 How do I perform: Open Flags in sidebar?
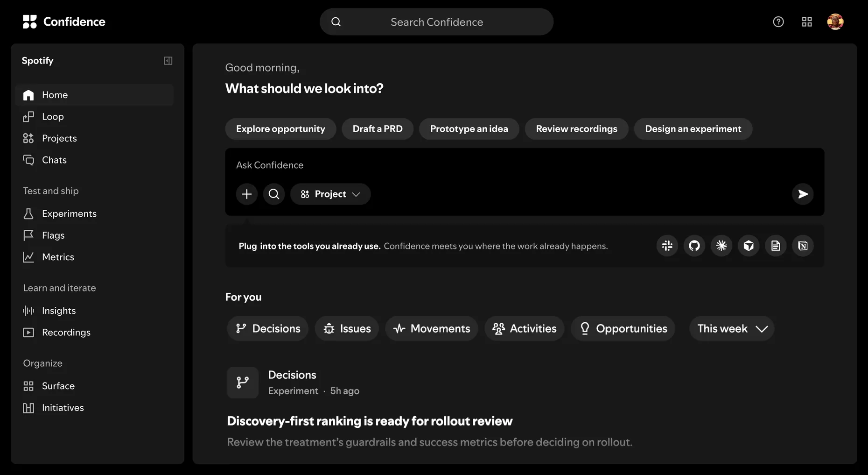[x=95, y=235]
